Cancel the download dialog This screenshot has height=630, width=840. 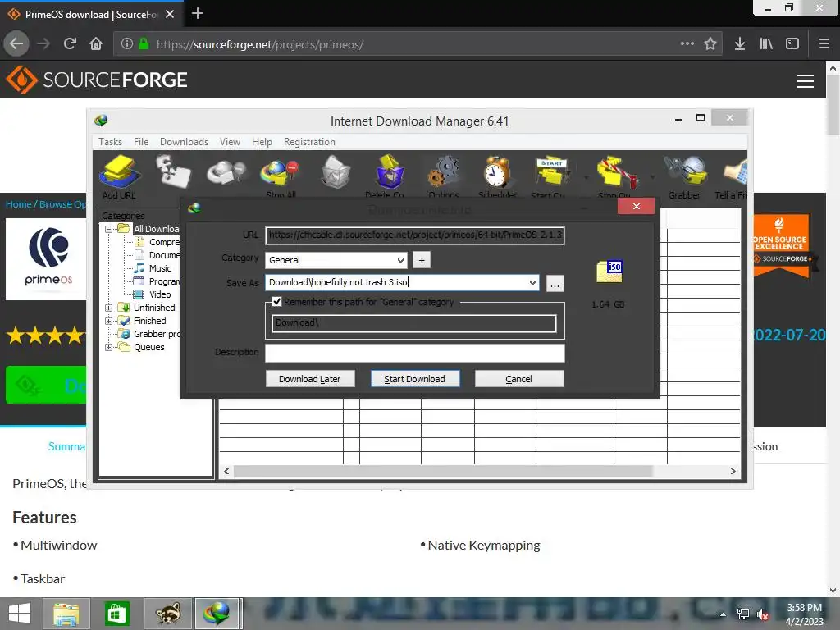(518, 379)
